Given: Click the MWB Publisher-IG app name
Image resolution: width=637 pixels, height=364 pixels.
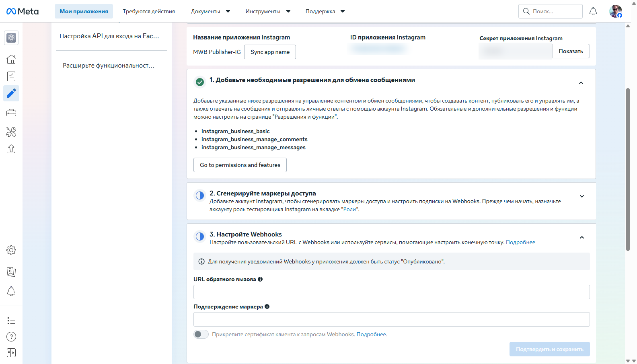Looking at the screenshot, I should point(217,52).
